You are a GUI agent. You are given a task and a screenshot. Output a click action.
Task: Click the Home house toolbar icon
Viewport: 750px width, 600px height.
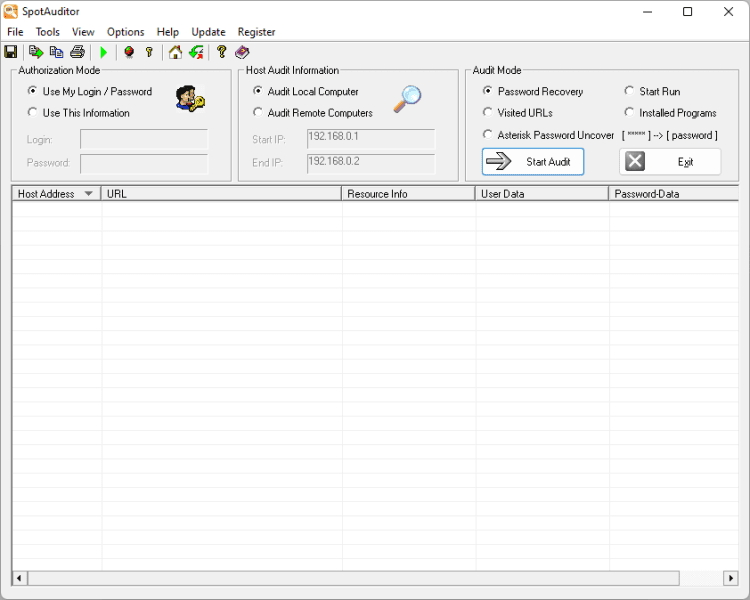pos(175,52)
